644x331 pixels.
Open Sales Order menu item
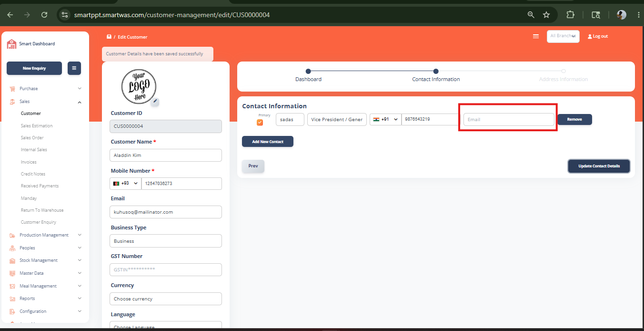click(x=32, y=138)
